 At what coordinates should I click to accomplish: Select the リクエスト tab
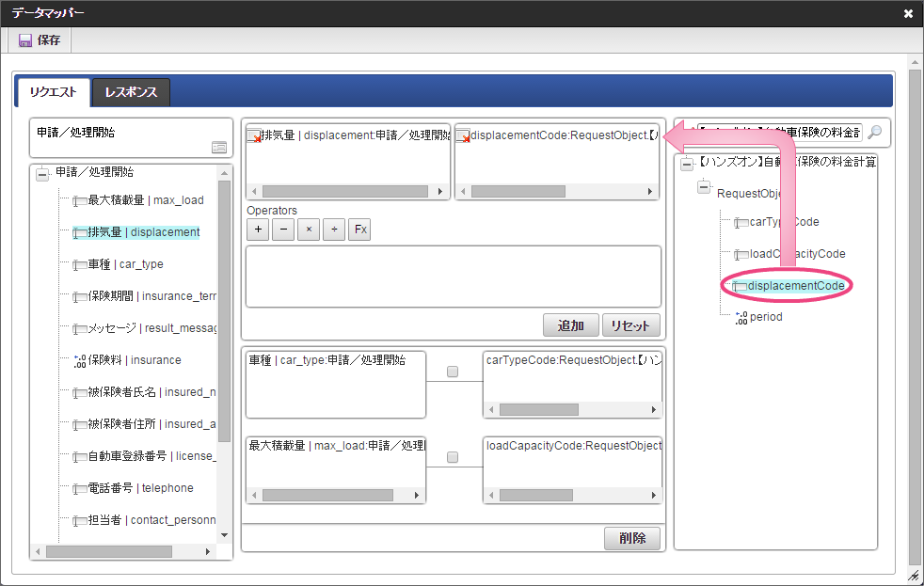point(53,92)
